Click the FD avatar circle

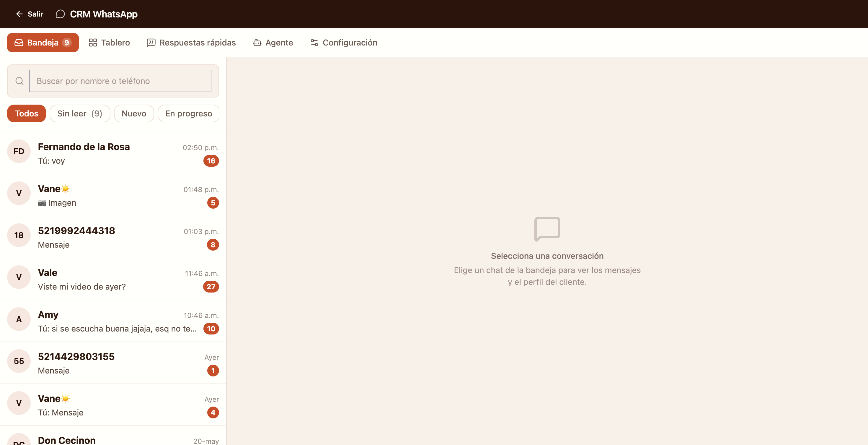tap(19, 151)
